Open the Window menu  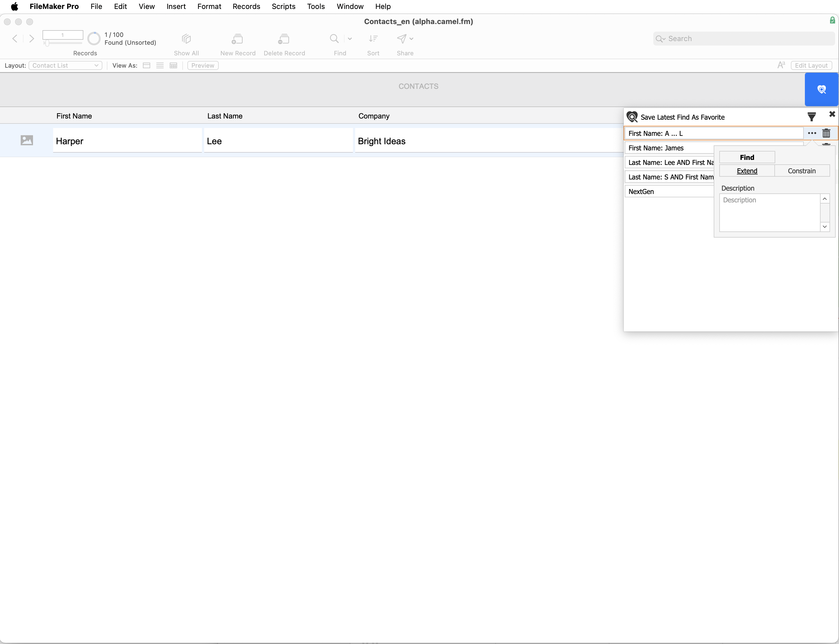coord(350,6)
